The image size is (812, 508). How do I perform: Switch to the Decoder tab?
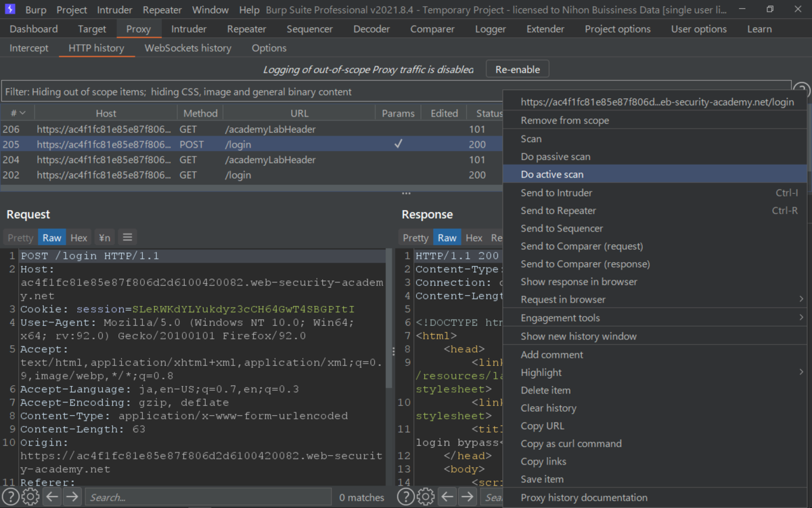[x=371, y=29]
